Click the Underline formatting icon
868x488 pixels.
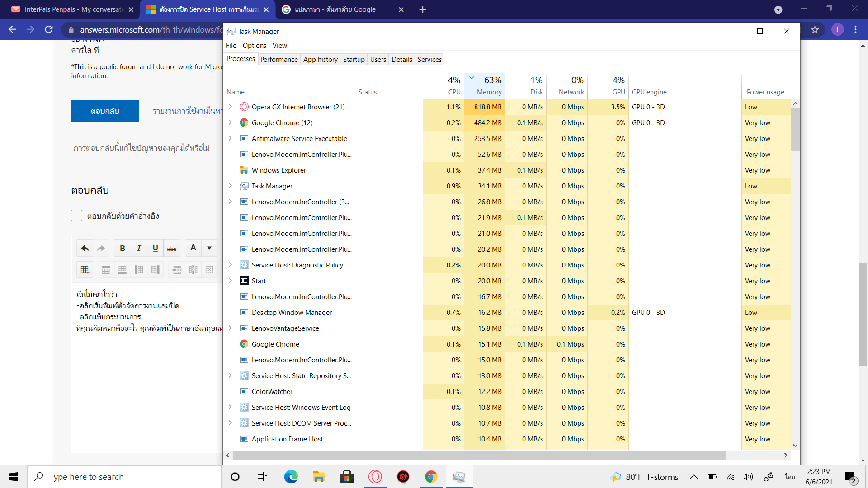tap(155, 248)
